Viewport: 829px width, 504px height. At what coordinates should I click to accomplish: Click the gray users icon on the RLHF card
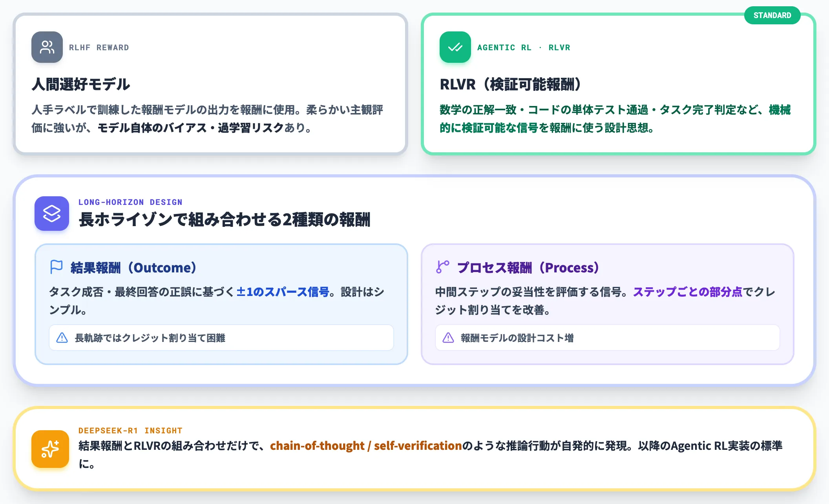(47, 47)
